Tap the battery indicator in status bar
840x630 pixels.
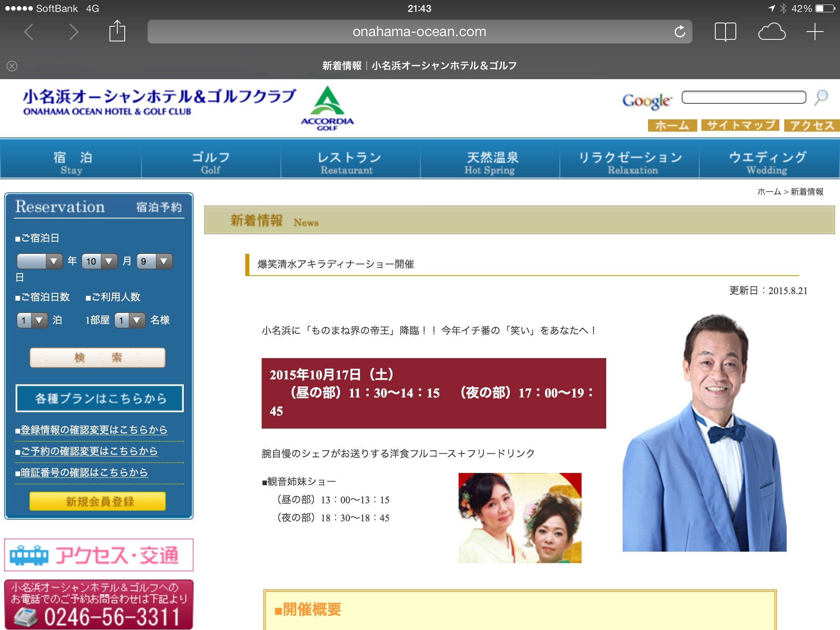[825, 8]
